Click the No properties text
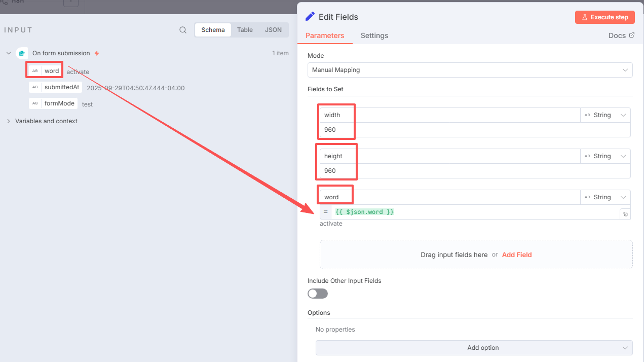Image resolution: width=644 pixels, height=362 pixels. click(x=335, y=330)
